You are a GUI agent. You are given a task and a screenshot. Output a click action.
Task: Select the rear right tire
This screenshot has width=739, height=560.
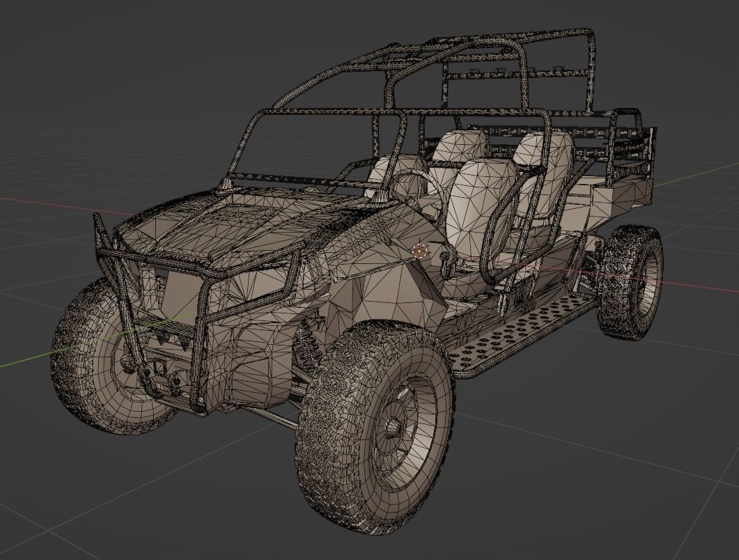point(630,281)
